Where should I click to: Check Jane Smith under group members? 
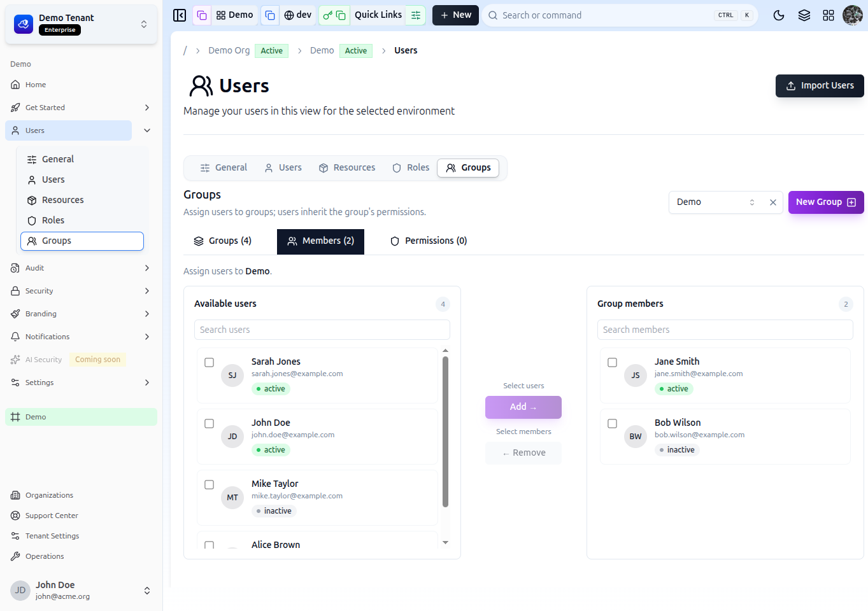[612, 362]
